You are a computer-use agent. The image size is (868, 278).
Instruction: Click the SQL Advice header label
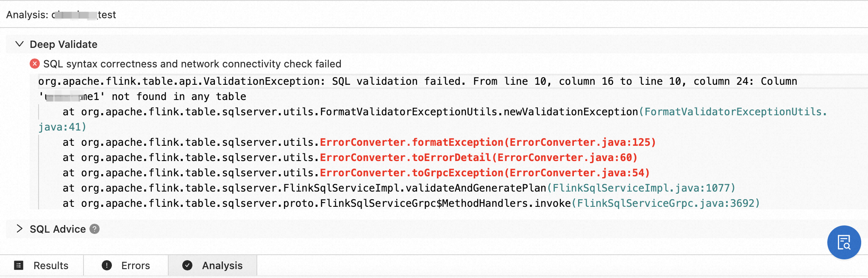pyautogui.click(x=58, y=229)
